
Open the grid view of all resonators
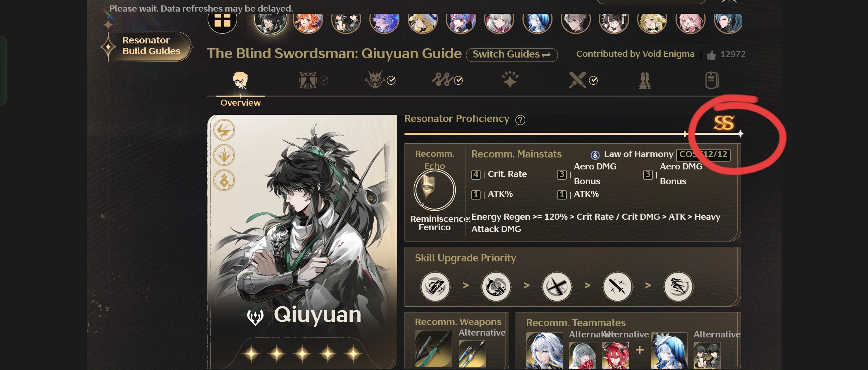[222, 20]
